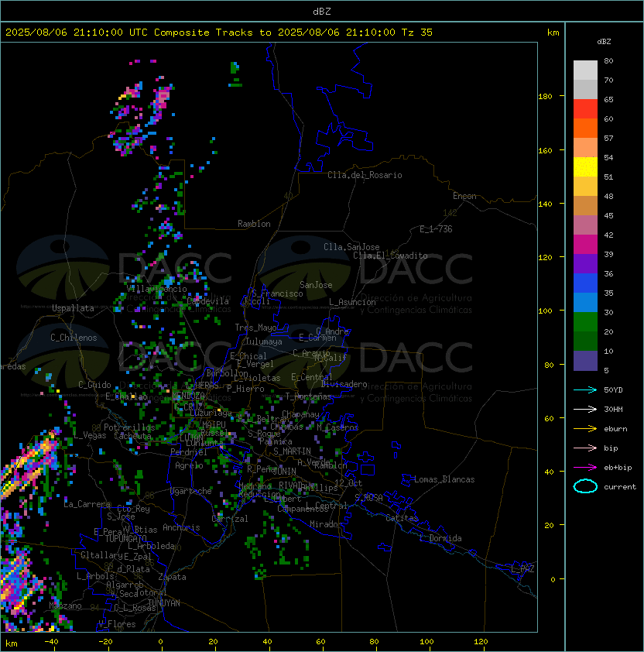Click the Ramblon map label
This screenshot has width=644, height=652.
254,224
